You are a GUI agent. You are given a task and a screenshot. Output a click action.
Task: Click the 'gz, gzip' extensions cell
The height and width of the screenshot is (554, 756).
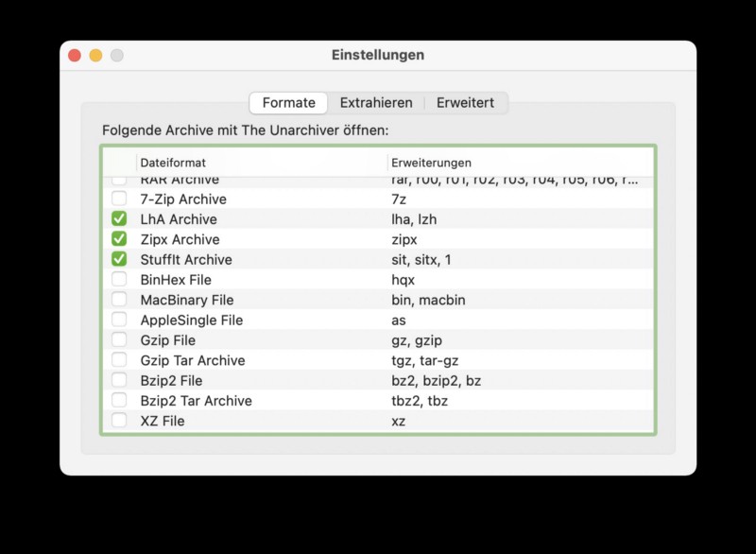pos(417,340)
